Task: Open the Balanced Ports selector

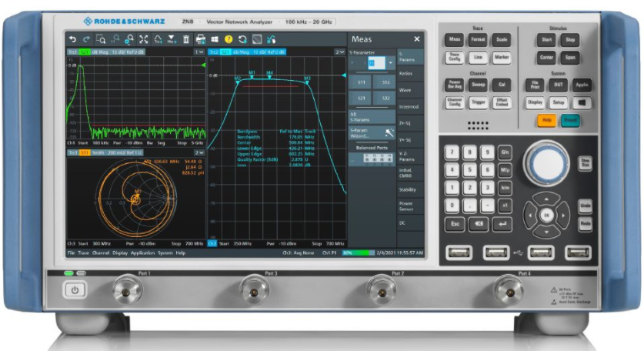Action: pos(372,159)
